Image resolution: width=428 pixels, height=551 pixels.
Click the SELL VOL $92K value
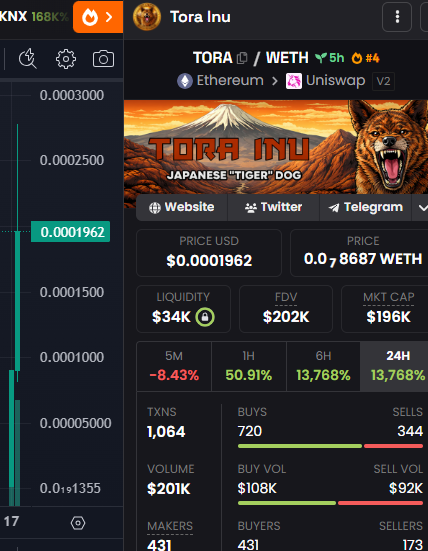(406, 488)
